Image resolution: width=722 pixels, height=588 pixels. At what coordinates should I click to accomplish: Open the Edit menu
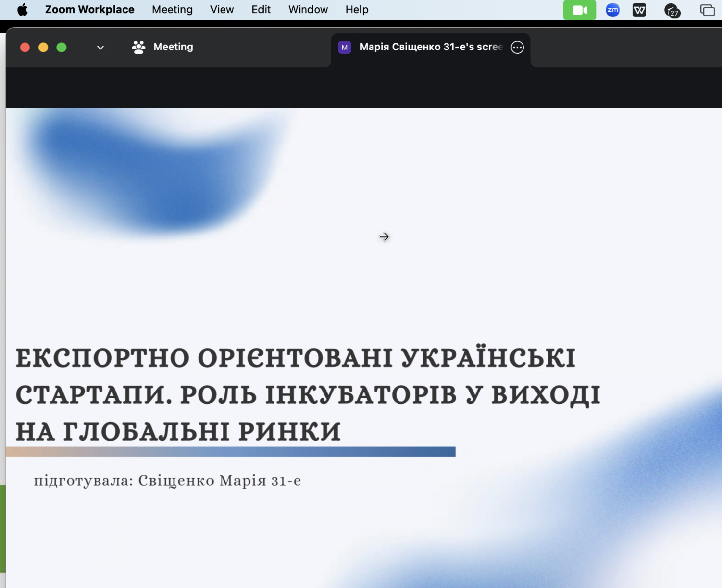261,10
